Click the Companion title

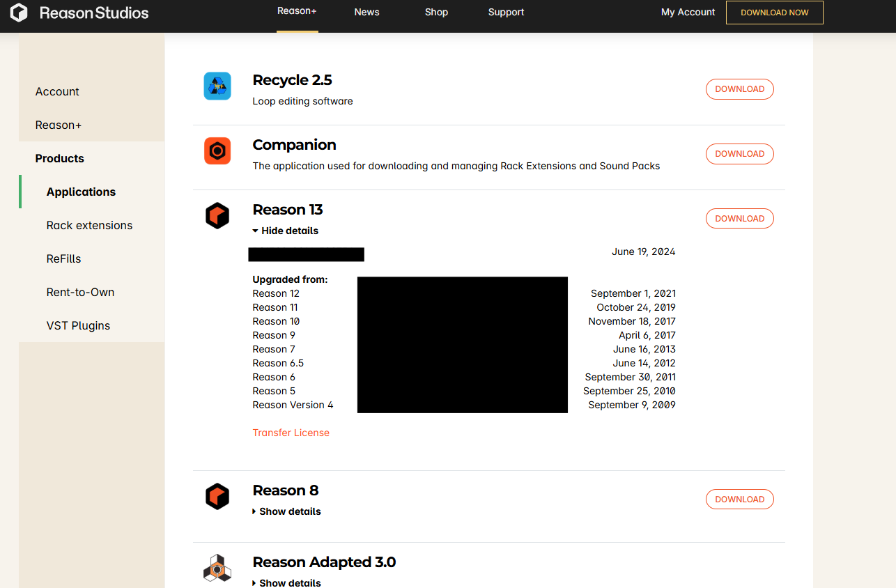coord(294,145)
